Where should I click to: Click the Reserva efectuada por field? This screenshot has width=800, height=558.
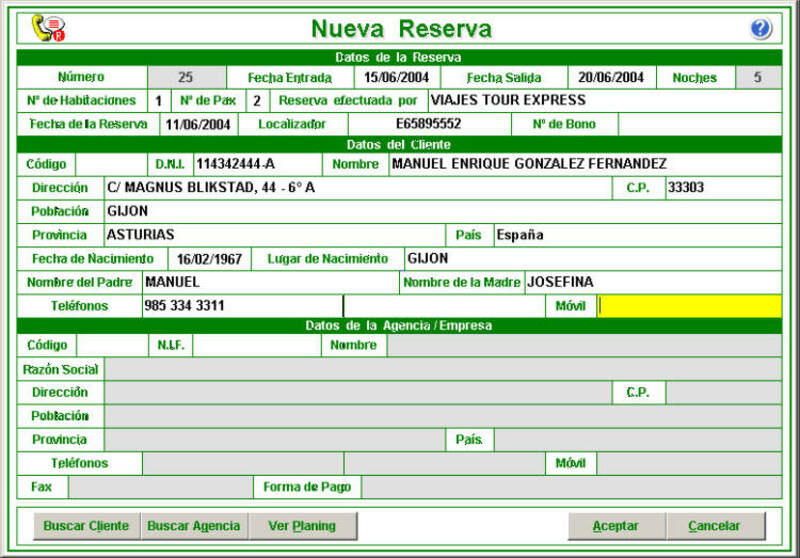pos(603,101)
